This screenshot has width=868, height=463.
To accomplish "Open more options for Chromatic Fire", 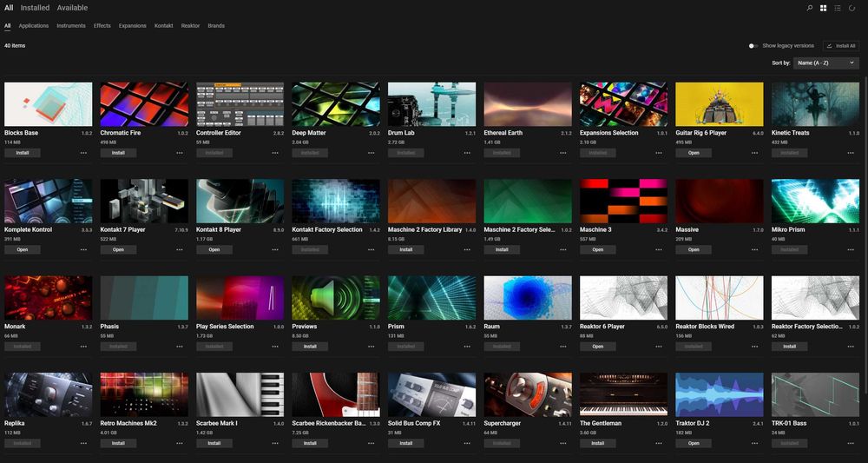I will (x=180, y=153).
